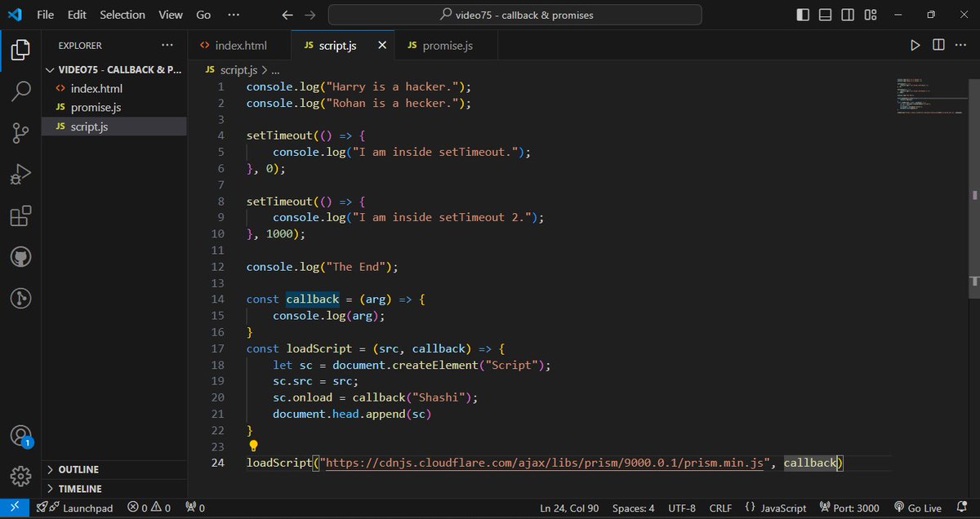This screenshot has width=980, height=519.
Task: Click line number 17 in gutter
Action: [x=217, y=348]
